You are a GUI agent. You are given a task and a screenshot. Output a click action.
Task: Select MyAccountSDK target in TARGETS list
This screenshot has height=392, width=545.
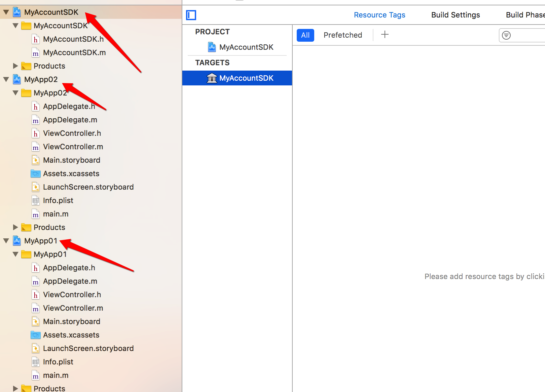click(237, 78)
